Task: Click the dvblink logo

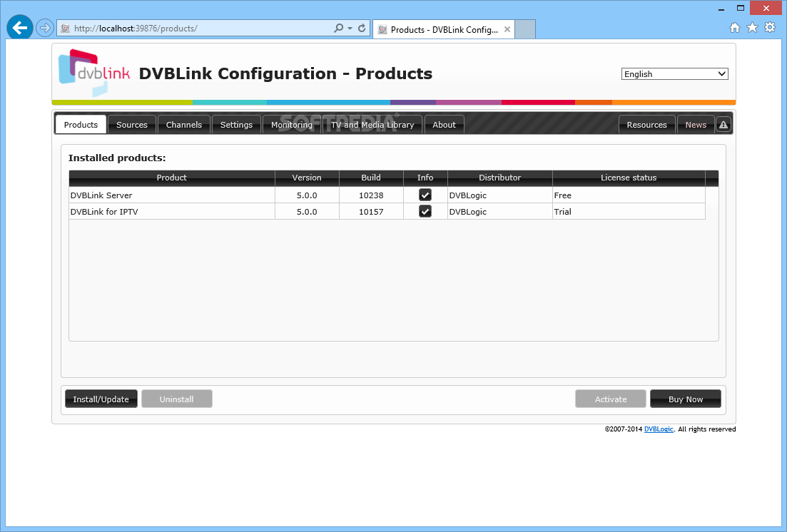Action: pos(94,73)
